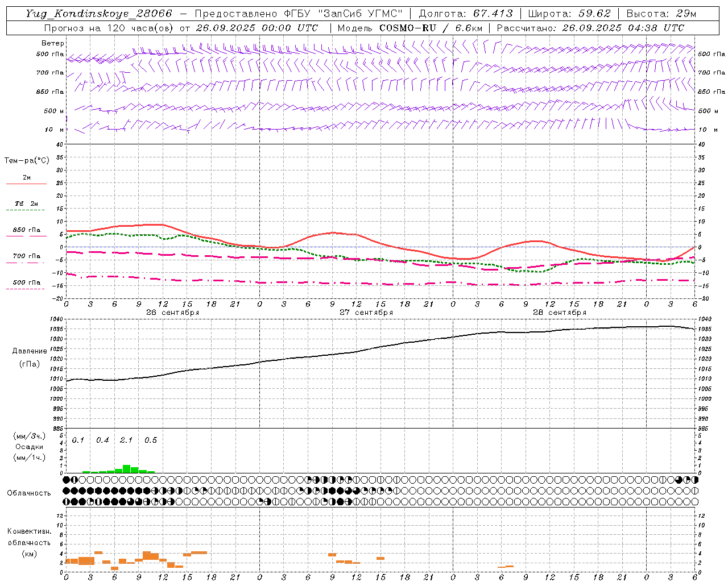The width and height of the screenshot is (728, 582).
Task: Click the 'Ветер' wind panel label
Action: [53, 43]
